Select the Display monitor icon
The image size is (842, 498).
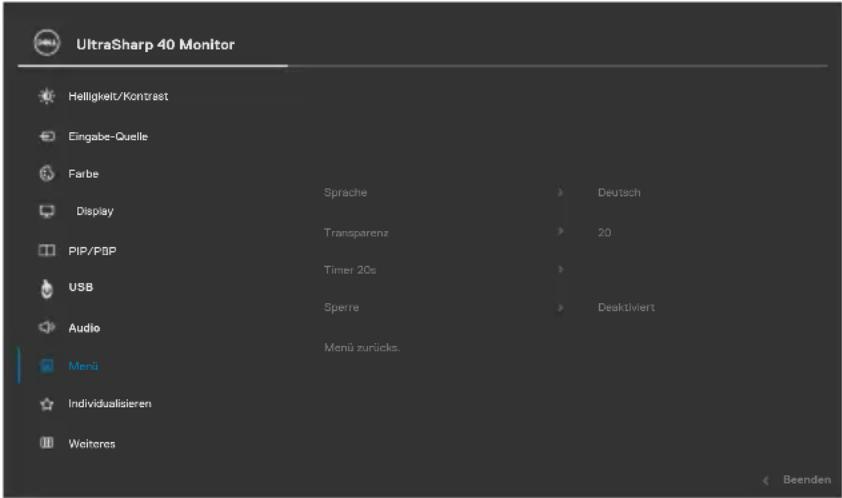pos(47,211)
